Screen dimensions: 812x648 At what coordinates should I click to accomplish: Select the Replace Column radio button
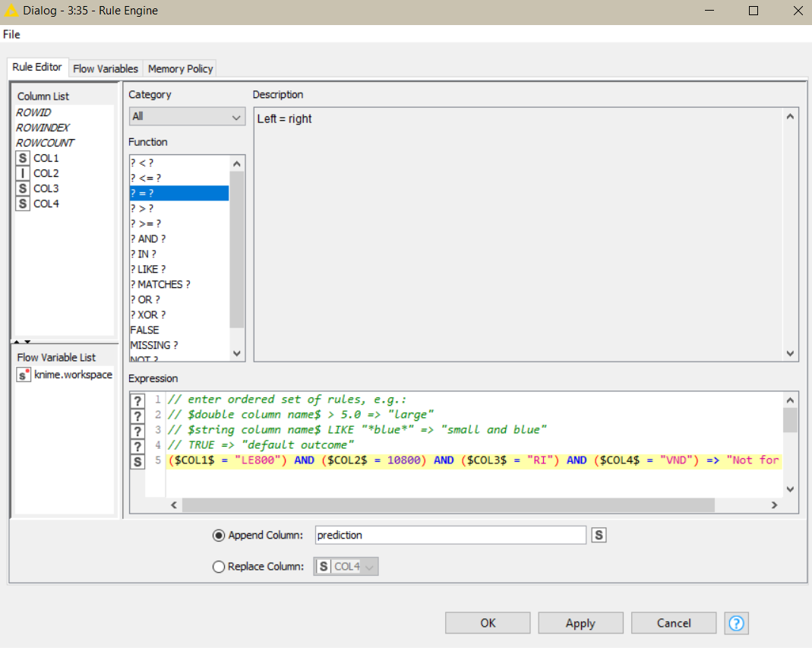219,566
